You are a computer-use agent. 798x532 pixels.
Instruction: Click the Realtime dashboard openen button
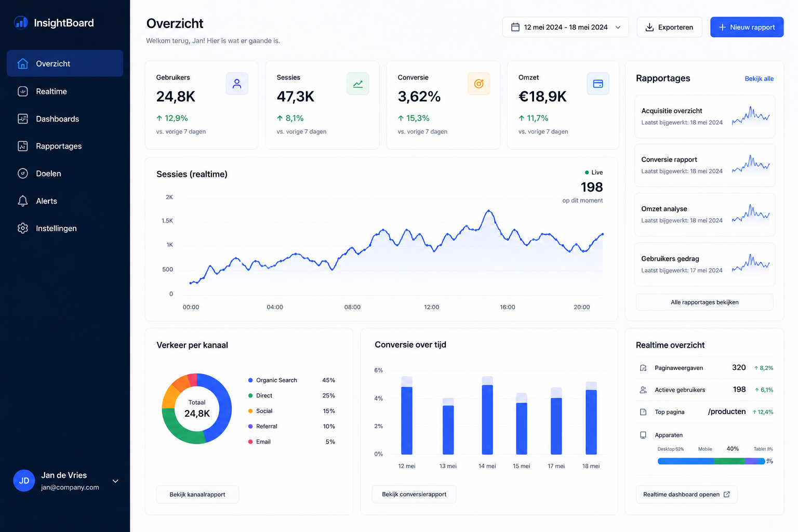(x=686, y=494)
